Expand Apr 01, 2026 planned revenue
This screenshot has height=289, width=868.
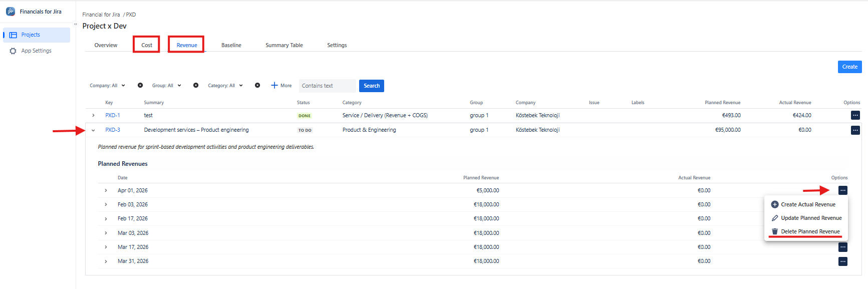[x=106, y=191]
